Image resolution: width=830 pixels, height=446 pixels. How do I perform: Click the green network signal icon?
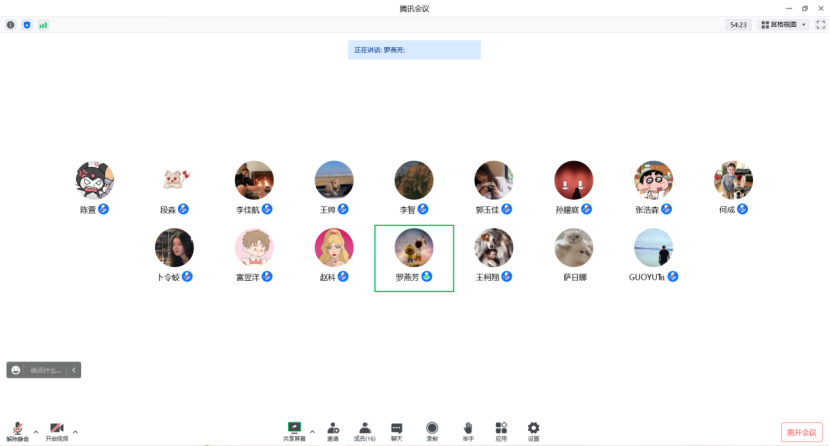click(x=43, y=24)
